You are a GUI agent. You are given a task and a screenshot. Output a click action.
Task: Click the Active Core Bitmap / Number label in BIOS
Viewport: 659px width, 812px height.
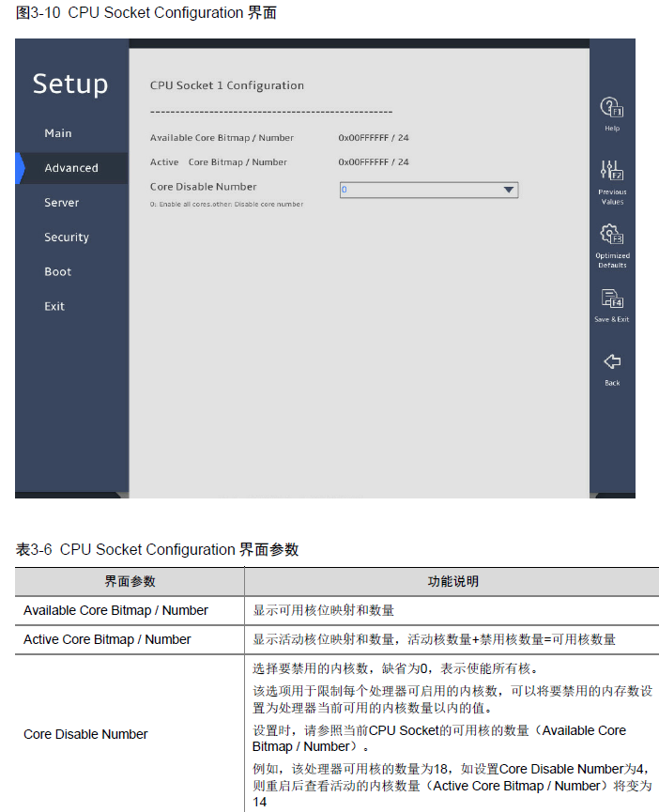pyautogui.click(x=219, y=162)
